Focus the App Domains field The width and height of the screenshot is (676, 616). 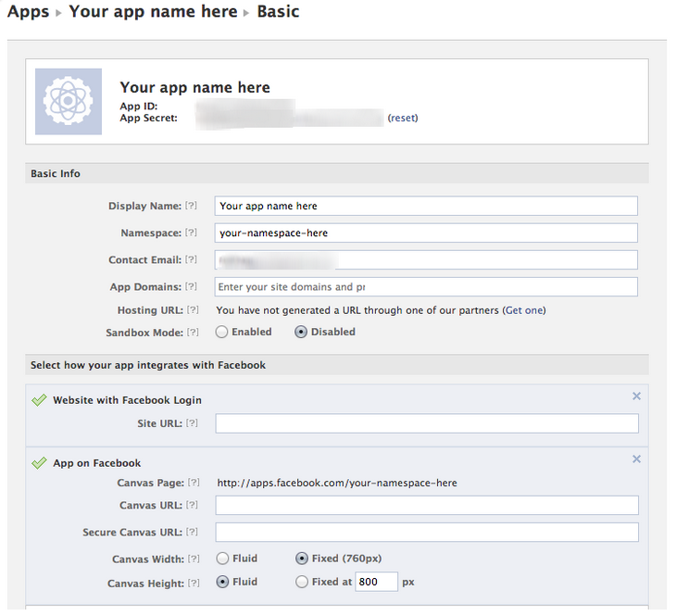pyautogui.click(x=426, y=287)
